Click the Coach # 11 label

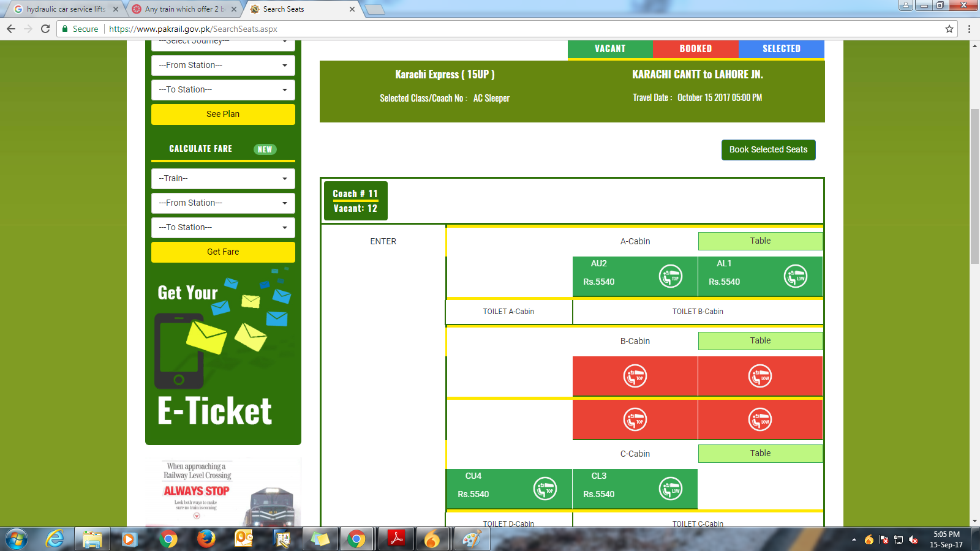tap(355, 193)
